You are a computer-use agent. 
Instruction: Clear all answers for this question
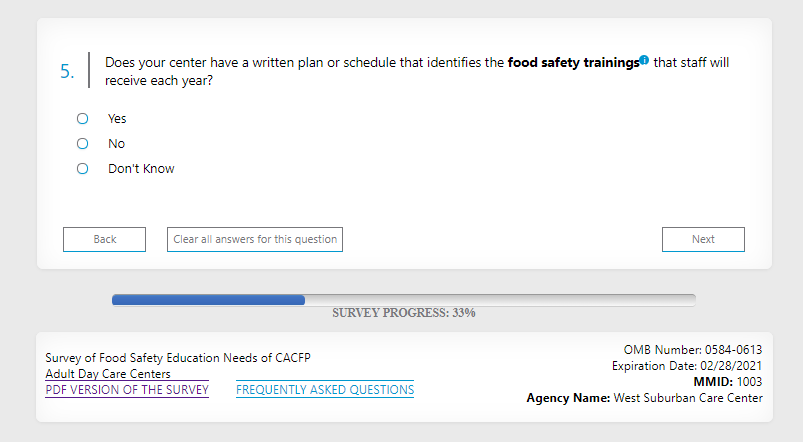click(255, 239)
